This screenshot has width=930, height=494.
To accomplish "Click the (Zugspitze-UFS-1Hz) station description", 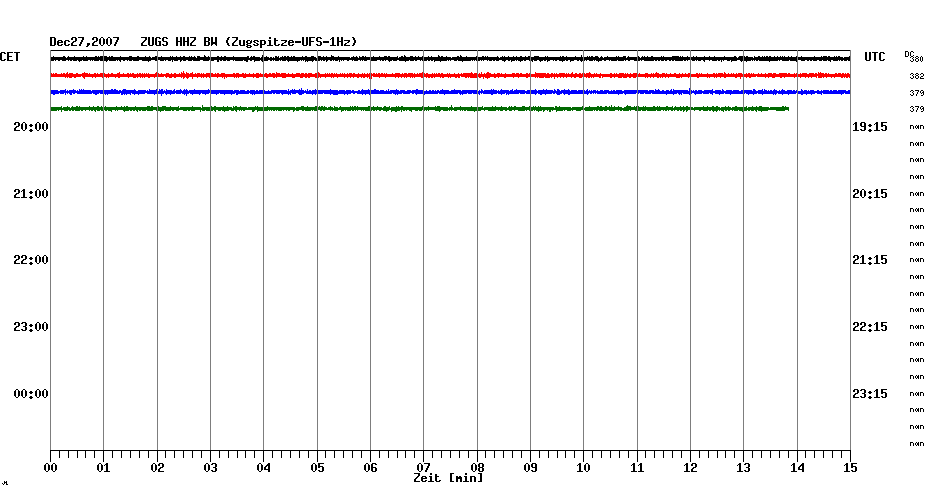I will (x=291, y=42).
